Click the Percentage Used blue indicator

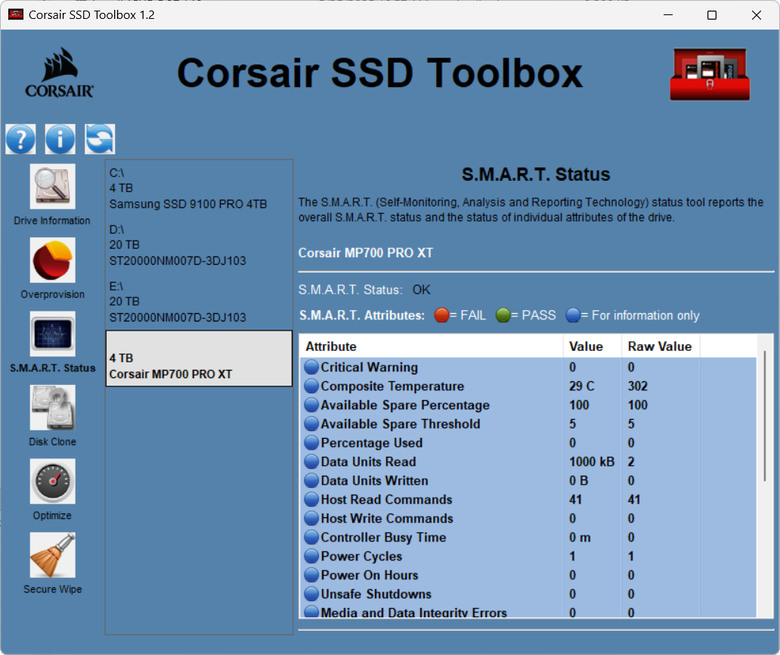pos(311,443)
